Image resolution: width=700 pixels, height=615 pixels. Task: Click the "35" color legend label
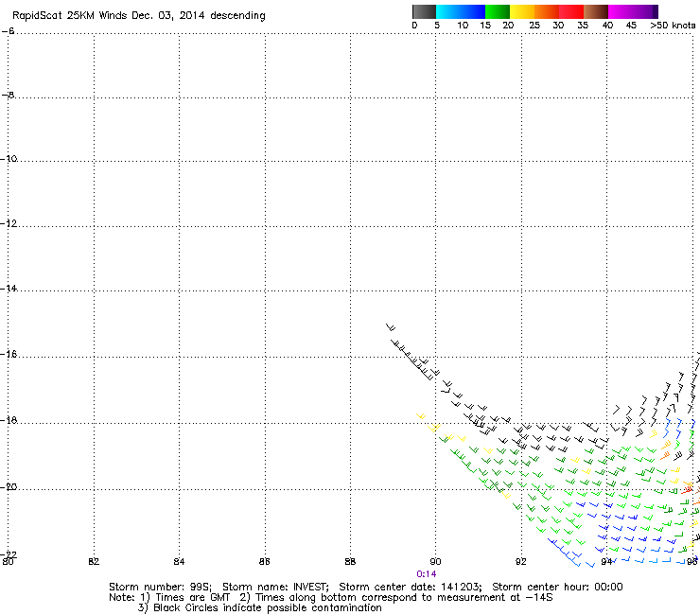(583, 26)
